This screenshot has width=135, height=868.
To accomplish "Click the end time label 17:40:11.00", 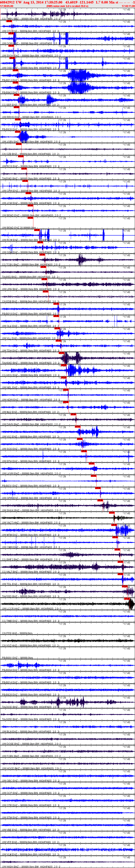I will coord(128,6).
